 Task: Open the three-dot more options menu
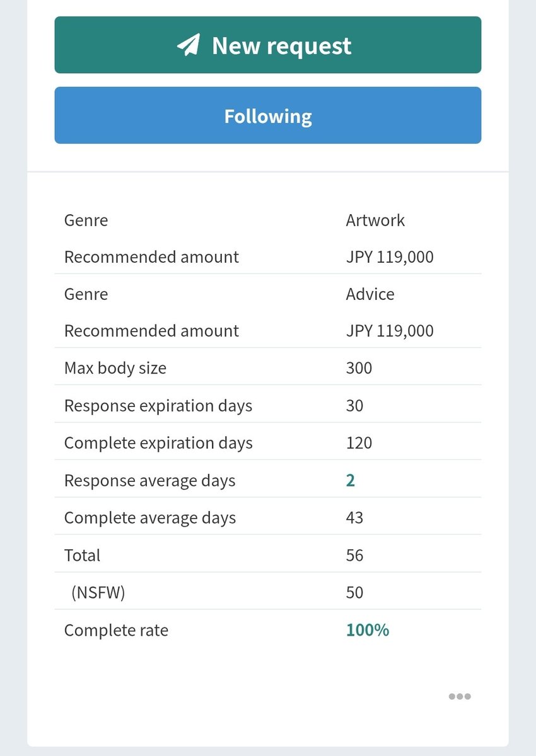(x=460, y=696)
